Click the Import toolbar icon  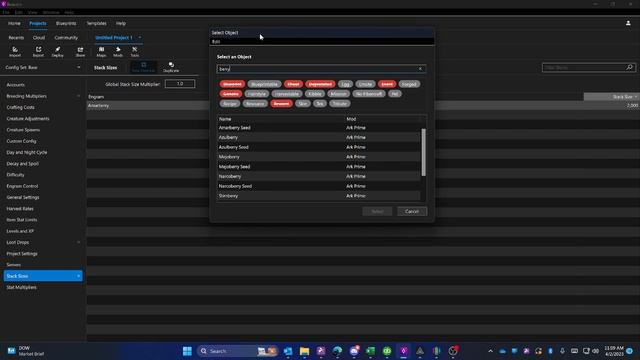(x=15, y=52)
